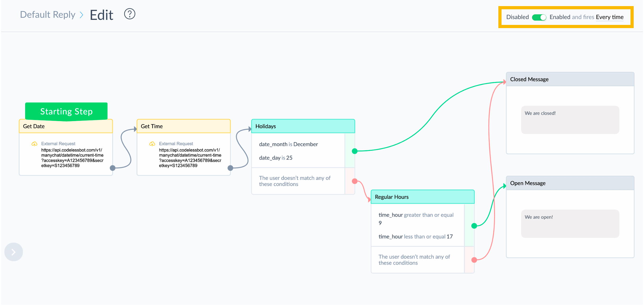Click Holidays green matched-condition connector dot

pos(355,151)
